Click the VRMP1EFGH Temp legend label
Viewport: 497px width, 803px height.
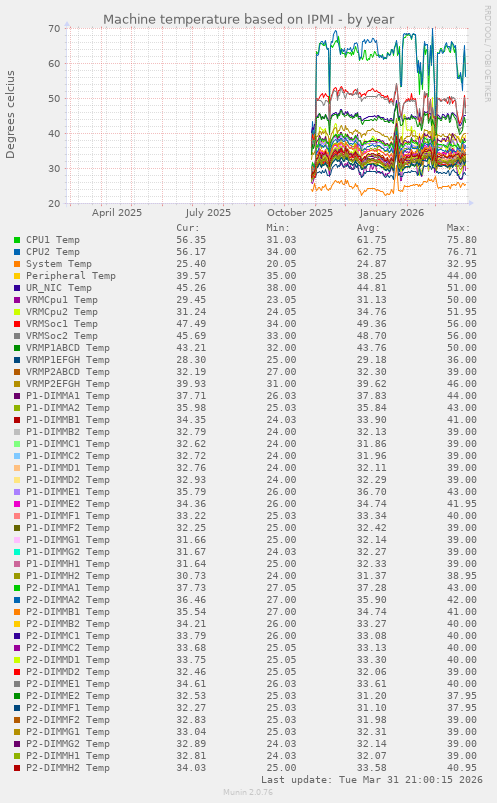[68, 360]
